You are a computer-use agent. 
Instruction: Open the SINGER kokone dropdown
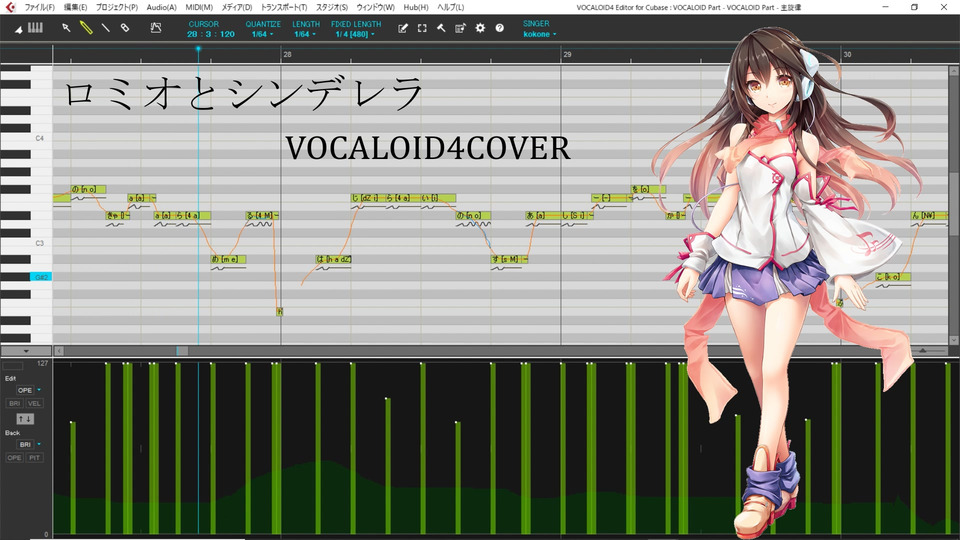[x=539, y=34]
